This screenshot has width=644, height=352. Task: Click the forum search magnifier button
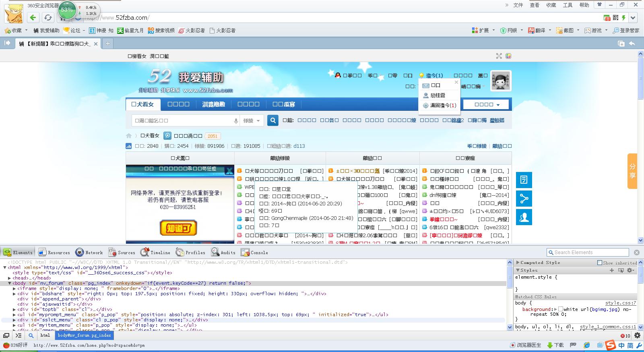(272, 120)
